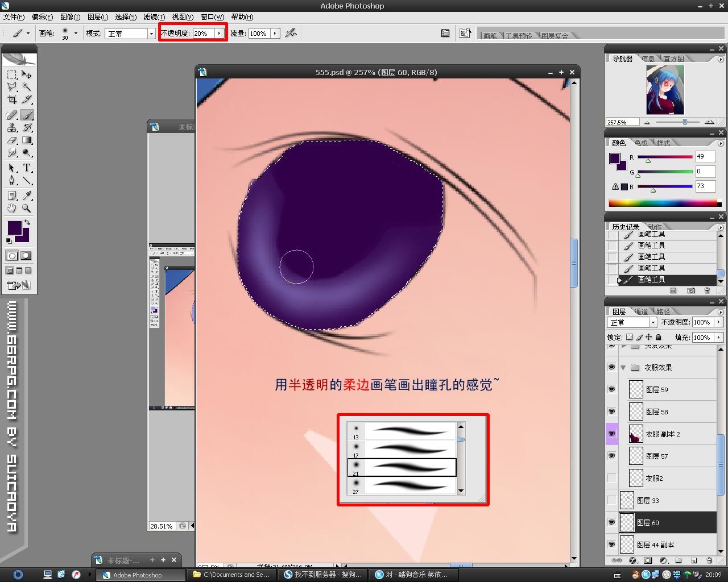Show hidden layer 图层 33
The width and height of the screenshot is (728, 582).
click(611, 500)
